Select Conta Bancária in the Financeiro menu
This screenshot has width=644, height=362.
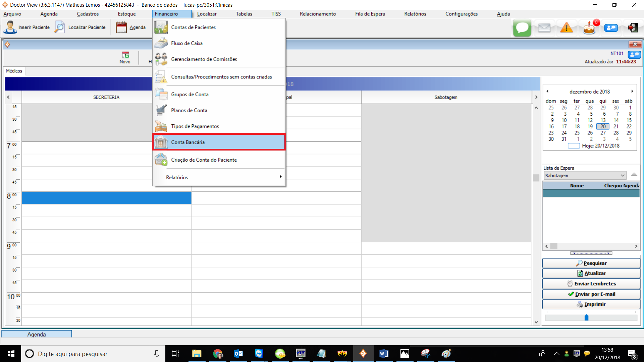(187, 142)
